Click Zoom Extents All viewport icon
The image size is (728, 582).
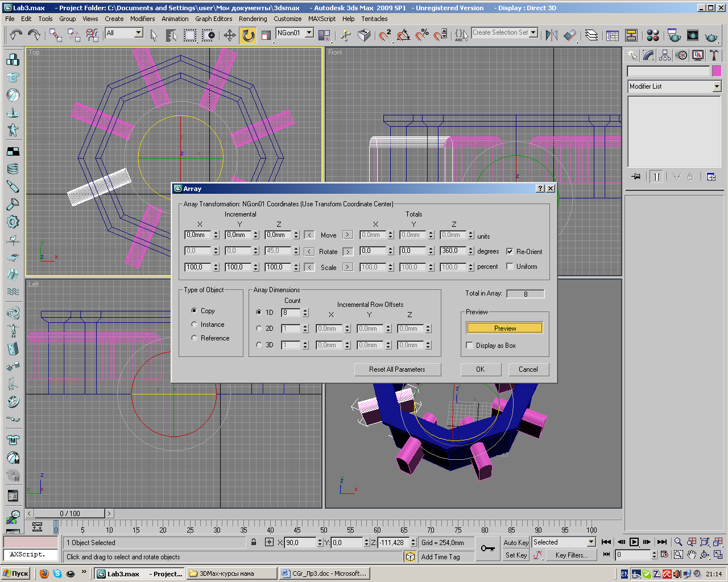(718, 542)
